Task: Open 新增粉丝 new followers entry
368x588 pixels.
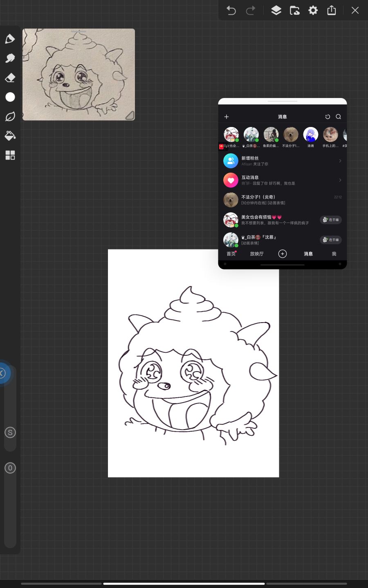Action: coord(283,161)
